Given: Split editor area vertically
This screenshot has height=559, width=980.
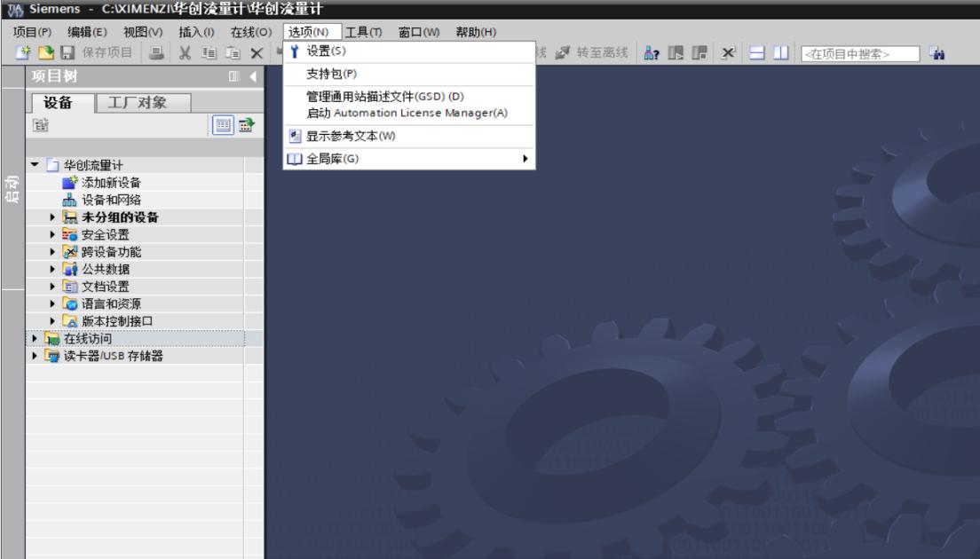Looking at the screenshot, I should click(x=780, y=53).
